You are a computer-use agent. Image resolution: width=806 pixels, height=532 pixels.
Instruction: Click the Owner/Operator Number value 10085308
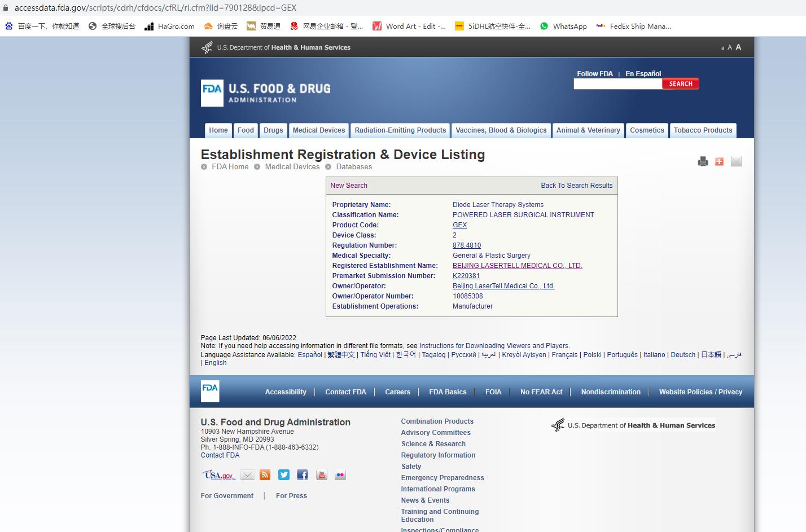click(468, 296)
